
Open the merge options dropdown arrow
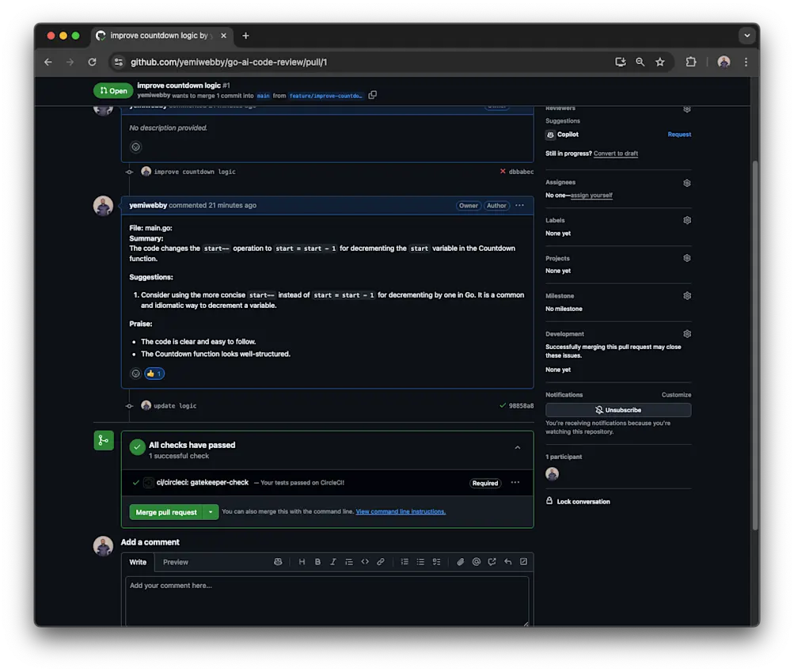click(211, 511)
